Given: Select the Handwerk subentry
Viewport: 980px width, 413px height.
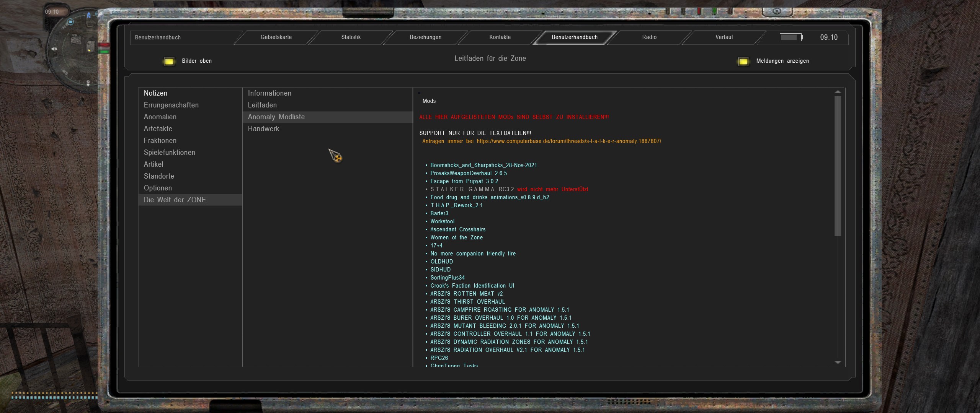Looking at the screenshot, I should (x=263, y=129).
